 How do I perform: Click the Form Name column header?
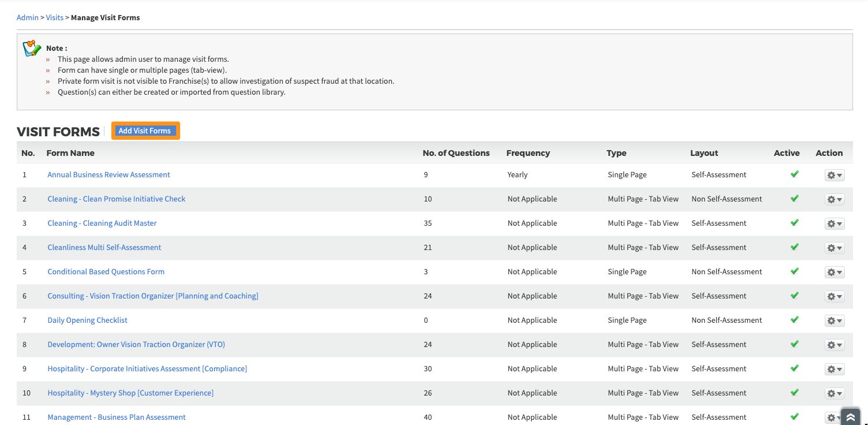[70, 153]
